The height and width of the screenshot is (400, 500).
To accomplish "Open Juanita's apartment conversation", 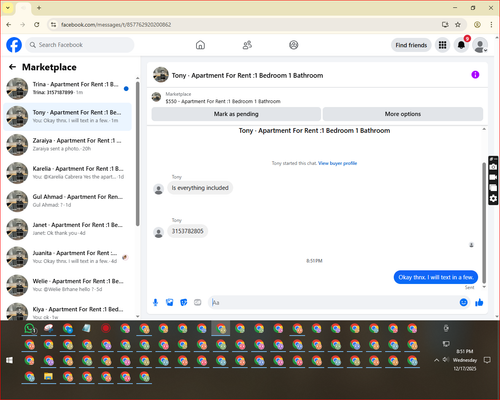I will 68,257.
